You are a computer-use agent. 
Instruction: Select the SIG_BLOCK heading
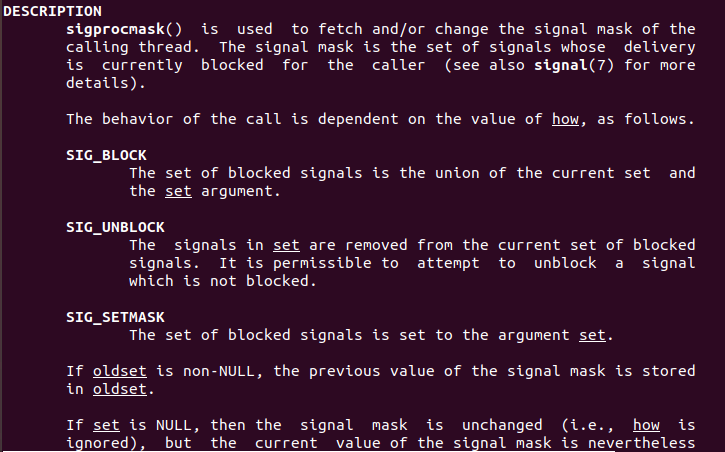pos(106,156)
